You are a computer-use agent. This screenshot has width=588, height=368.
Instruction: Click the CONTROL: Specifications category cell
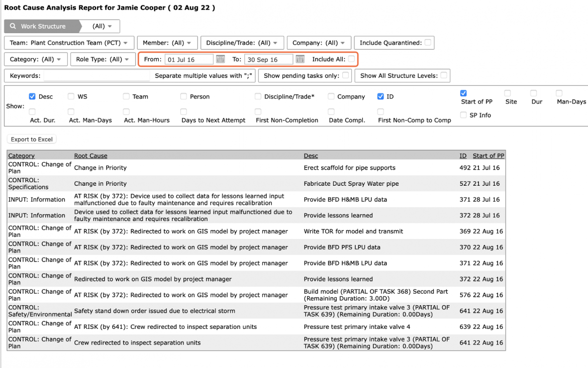tap(29, 184)
